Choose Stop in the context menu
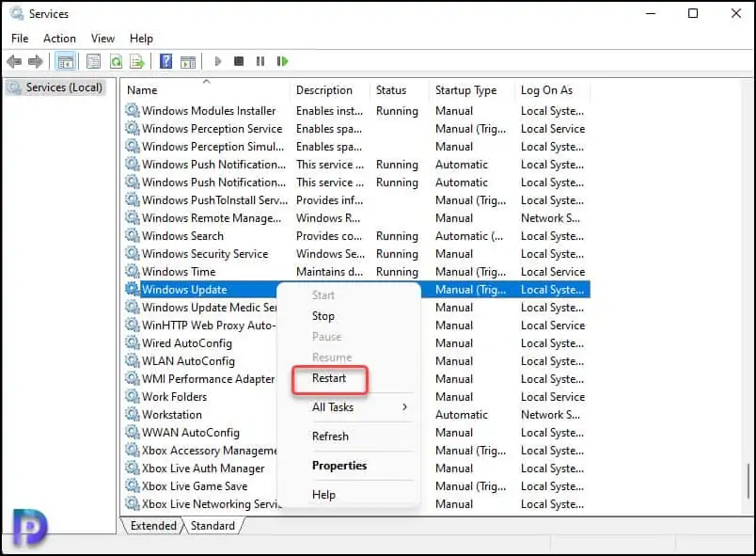 (x=323, y=316)
